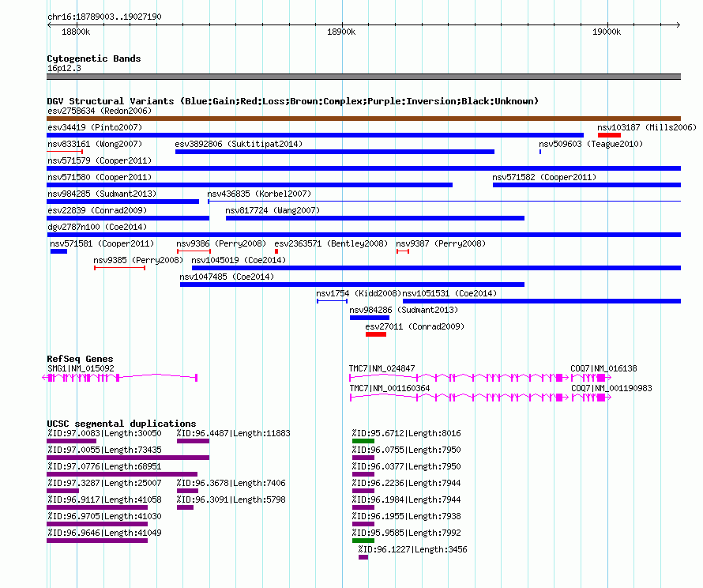
Task: Click the red nsv103187 (Mills2006) loss bar
Action: [609, 135]
